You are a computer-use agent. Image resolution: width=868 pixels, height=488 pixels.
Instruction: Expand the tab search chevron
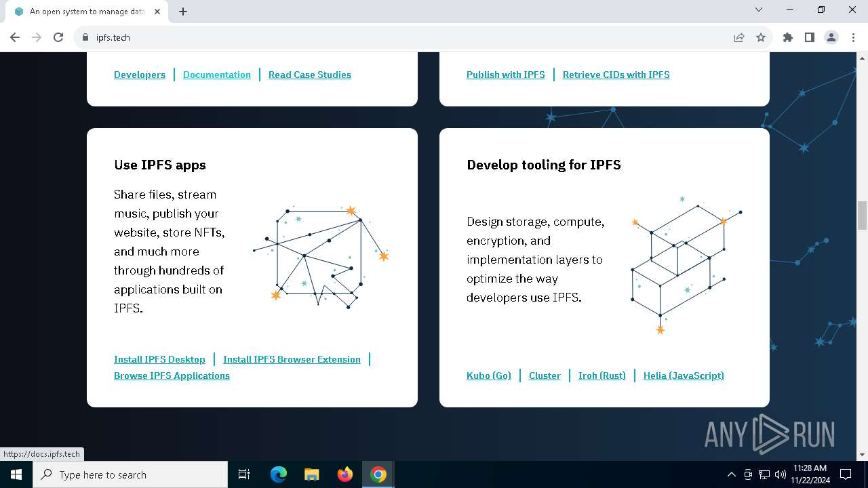click(x=759, y=9)
